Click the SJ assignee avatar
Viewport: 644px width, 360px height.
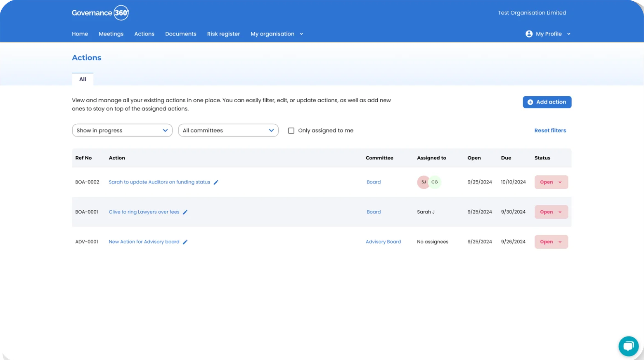point(423,182)
